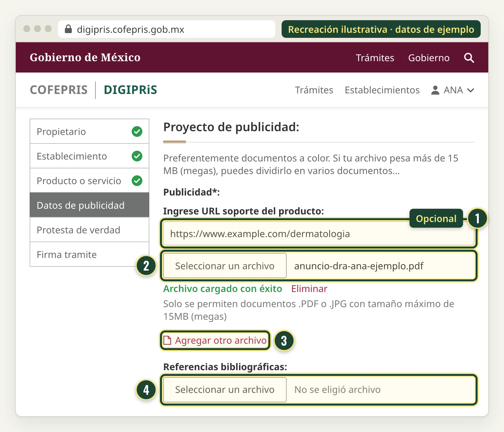Open the Protesta de verdad step
The image size is (504, 432).
pos(89,230)
